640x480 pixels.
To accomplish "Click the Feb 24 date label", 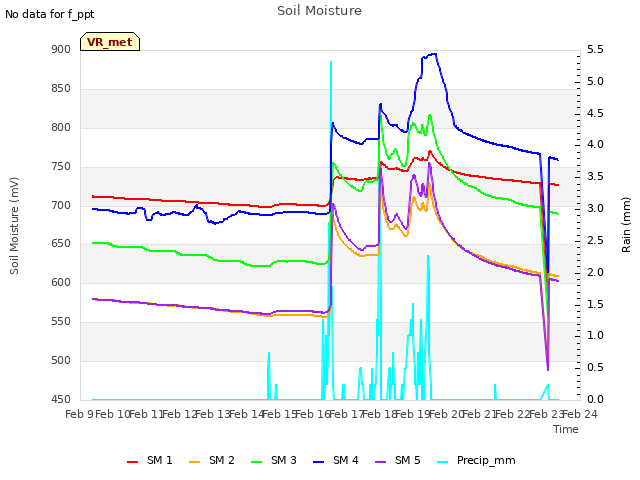I will tap(580, 414).
